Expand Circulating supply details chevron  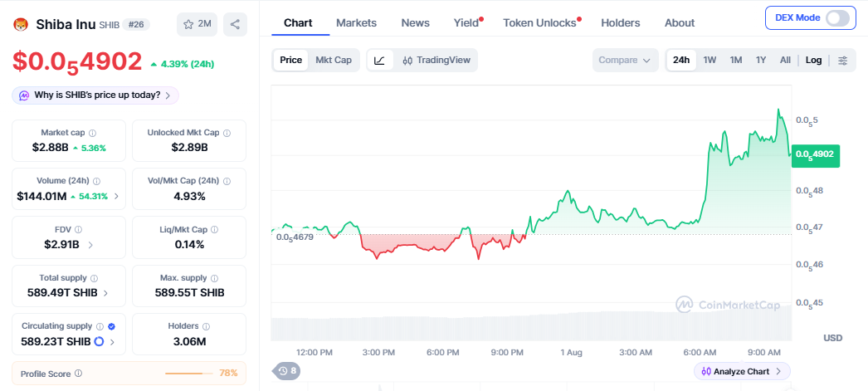tap(112, 342)
